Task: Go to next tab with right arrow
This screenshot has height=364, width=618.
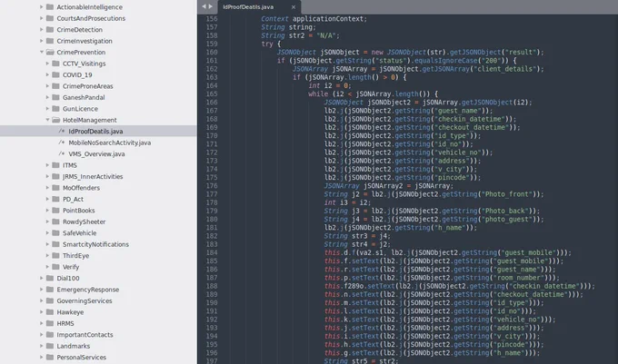Action: click(211, 6)
